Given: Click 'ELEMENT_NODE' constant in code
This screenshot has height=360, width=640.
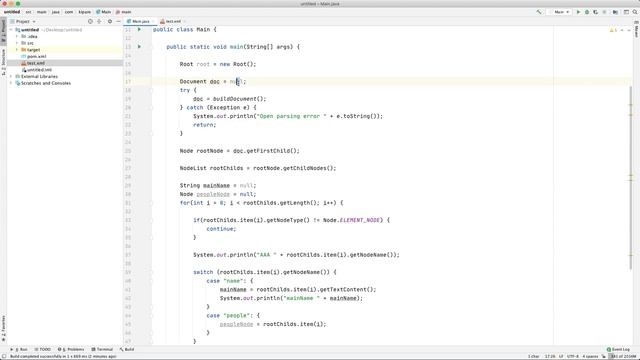Looking at the screenshot, I should pos(360,220).
